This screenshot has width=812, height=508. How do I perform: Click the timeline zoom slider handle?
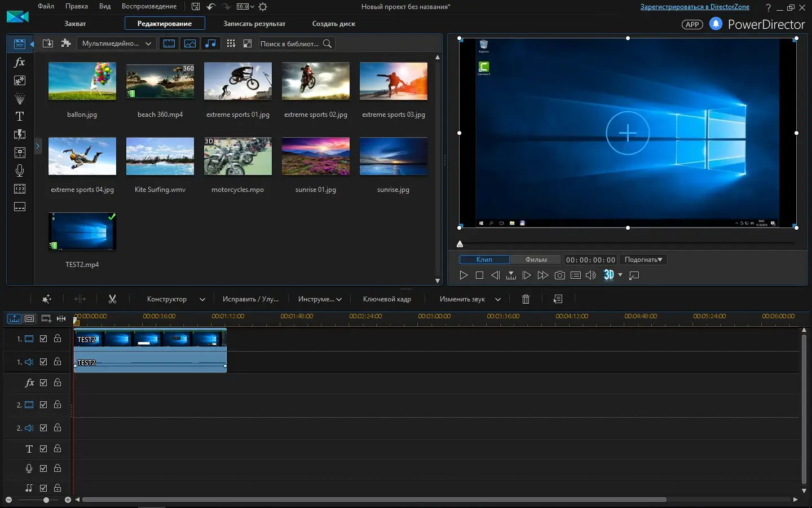tap(46, 500)
